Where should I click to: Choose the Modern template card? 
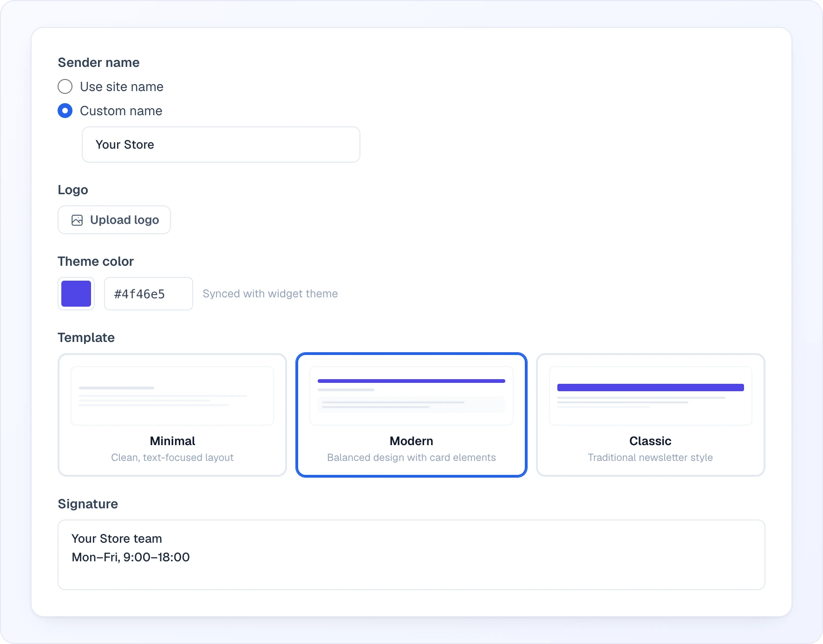coord(411,415)
